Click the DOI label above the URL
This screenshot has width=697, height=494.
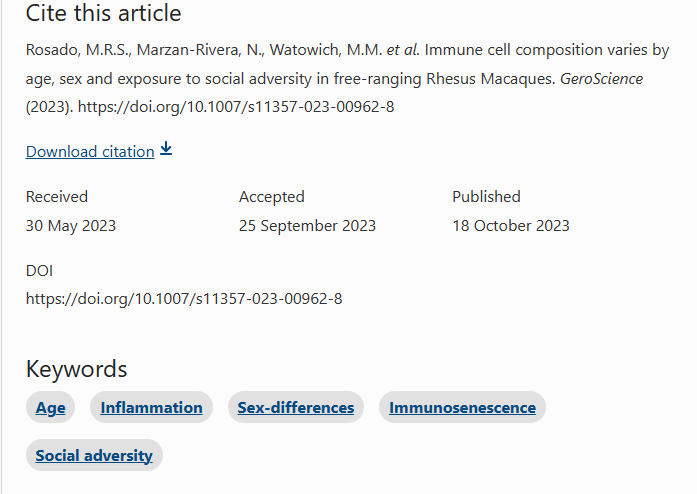(40, 271)
